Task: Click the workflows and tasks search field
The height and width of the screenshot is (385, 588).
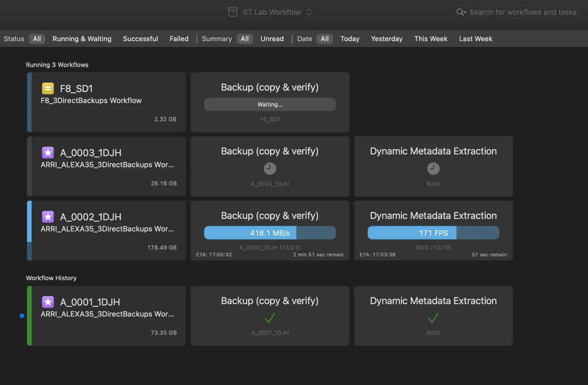Action: pyautogui.click(x=523, y=12)
